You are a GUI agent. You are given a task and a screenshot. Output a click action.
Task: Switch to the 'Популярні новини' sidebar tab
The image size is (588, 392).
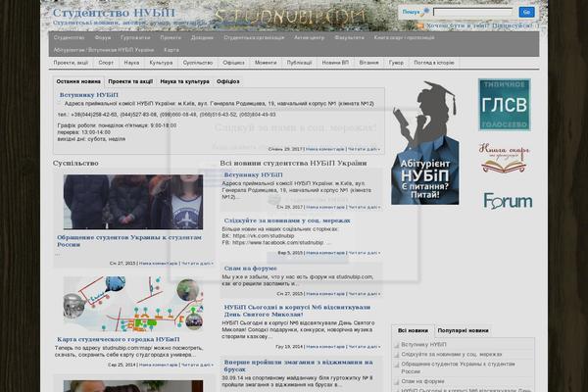point(463,330)
